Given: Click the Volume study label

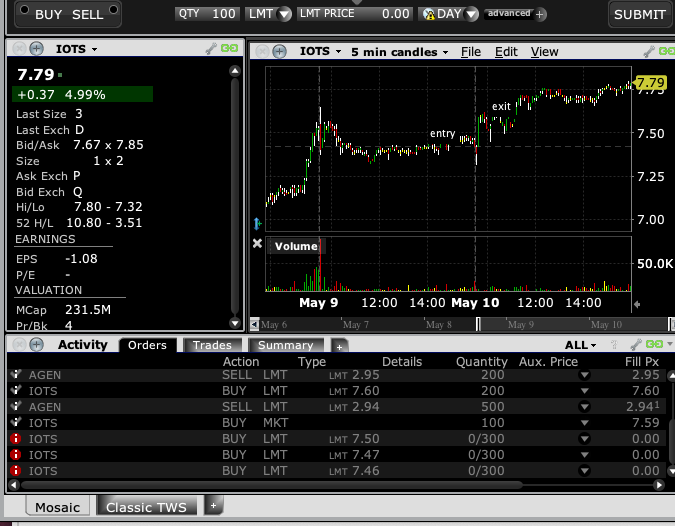Looking at the screenshot, I should point(296,246).
